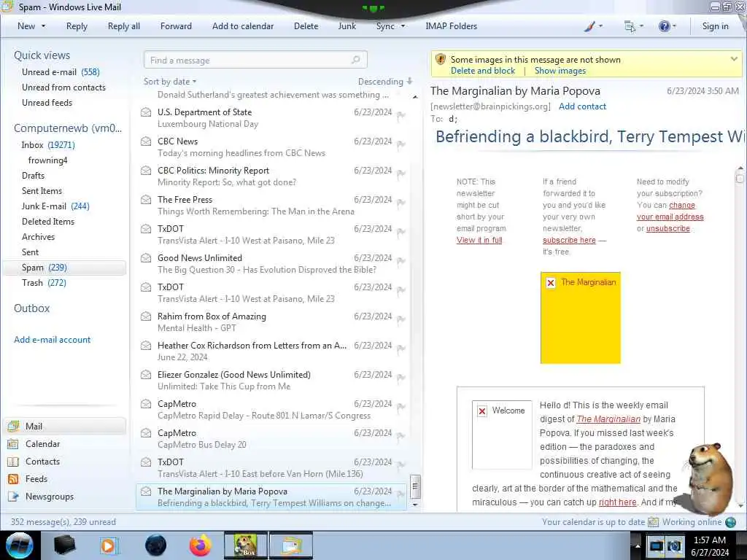Screen dimensions: 747x560
Task: Select the frowning4 subfolder
Action: click(x=47, y=160)
